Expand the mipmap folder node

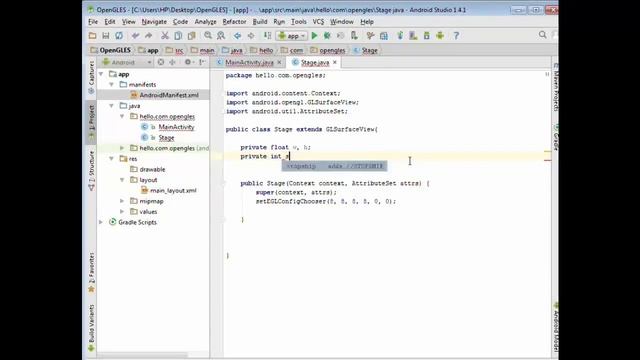122,201
